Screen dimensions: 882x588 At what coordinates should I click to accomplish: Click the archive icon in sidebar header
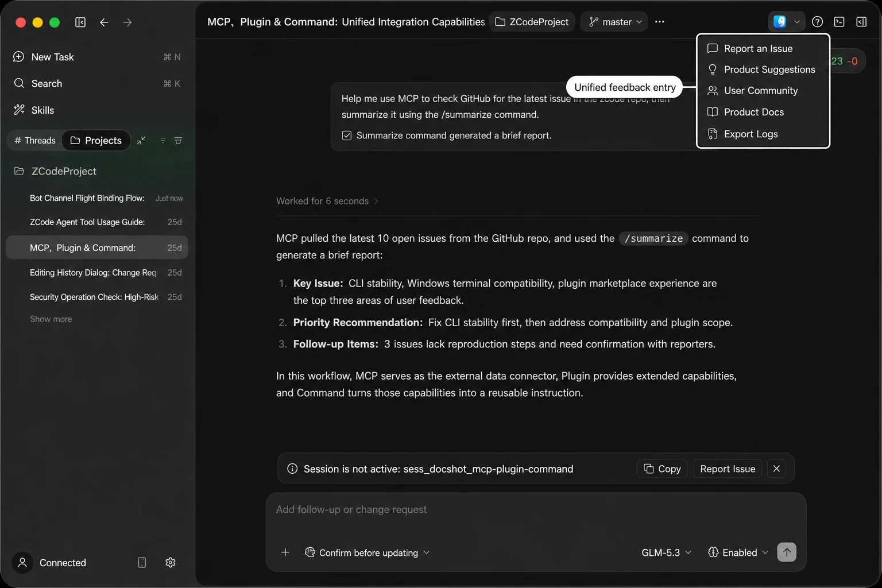(x=178, y=141)
